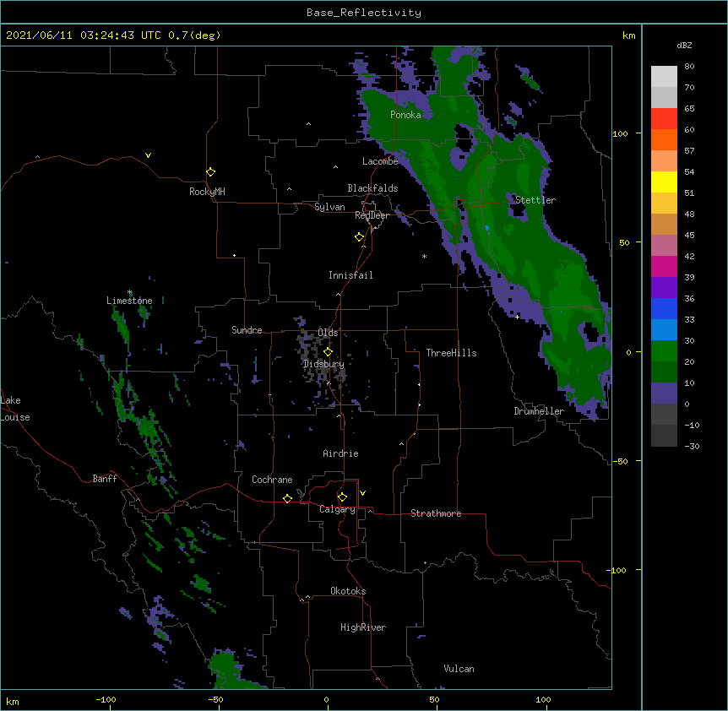Click the km unit label at bottom left
Screen dimensions: 728x711
click(13, 702)
